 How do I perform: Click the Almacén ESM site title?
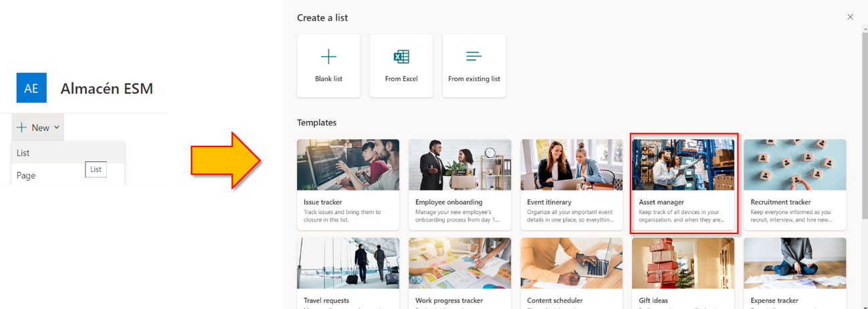106,88
